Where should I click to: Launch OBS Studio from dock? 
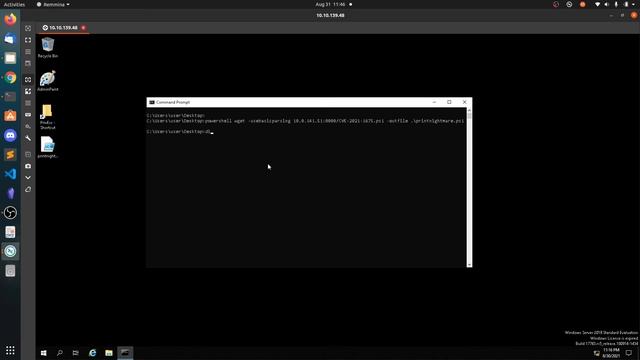tap(10, 212)
